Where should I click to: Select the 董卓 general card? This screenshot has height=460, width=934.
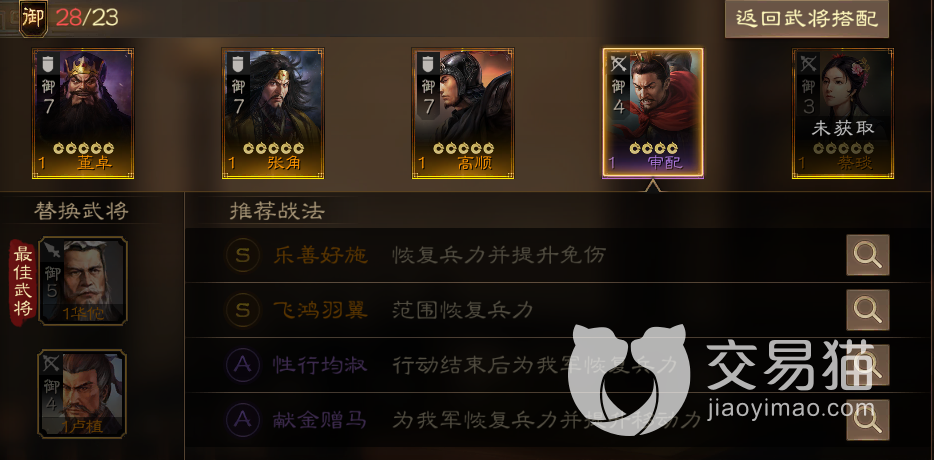coord(83,113)
